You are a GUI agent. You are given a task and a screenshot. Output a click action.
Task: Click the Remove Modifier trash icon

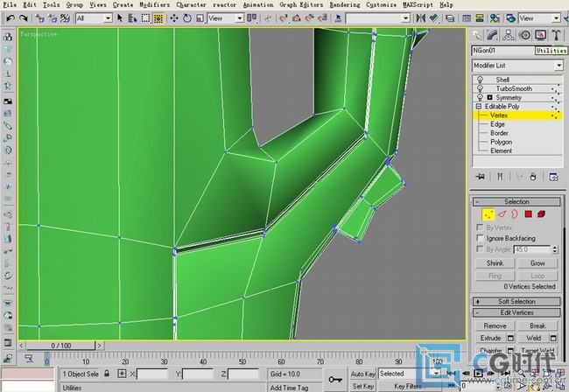(533, 177)
